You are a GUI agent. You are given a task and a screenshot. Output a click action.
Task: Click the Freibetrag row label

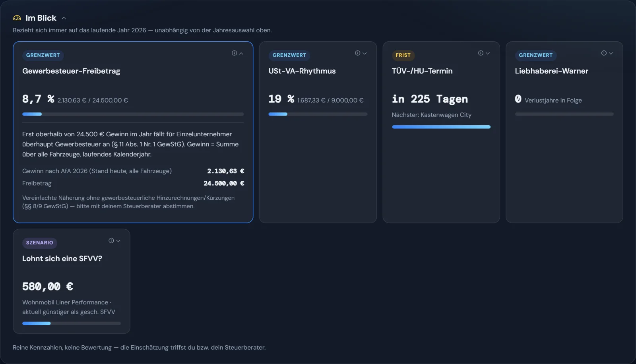click(x=37, y=183)
